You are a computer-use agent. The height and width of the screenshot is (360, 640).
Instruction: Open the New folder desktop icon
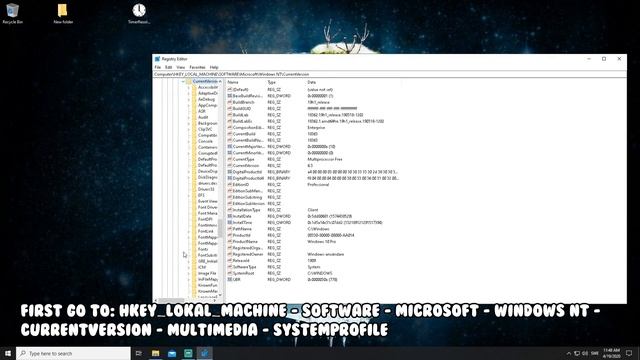pos(62,13)
